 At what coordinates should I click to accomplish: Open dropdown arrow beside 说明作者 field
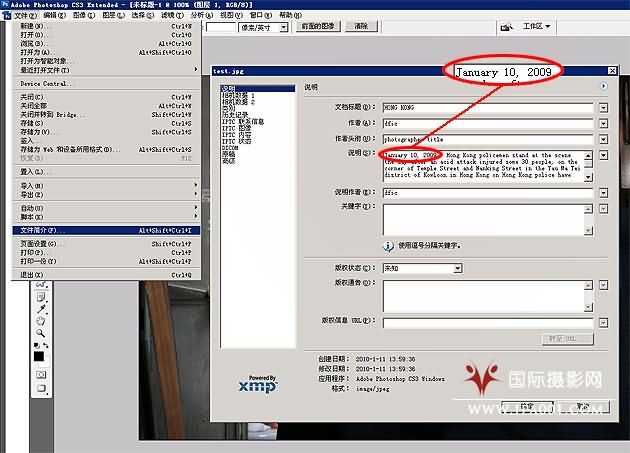[x=603, y=193]
